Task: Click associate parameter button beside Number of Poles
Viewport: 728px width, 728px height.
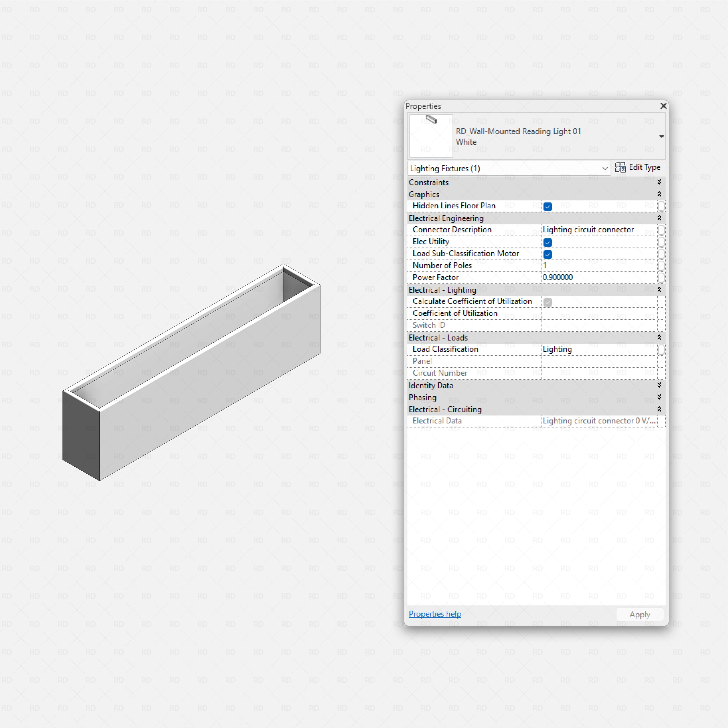Action: 662,266
